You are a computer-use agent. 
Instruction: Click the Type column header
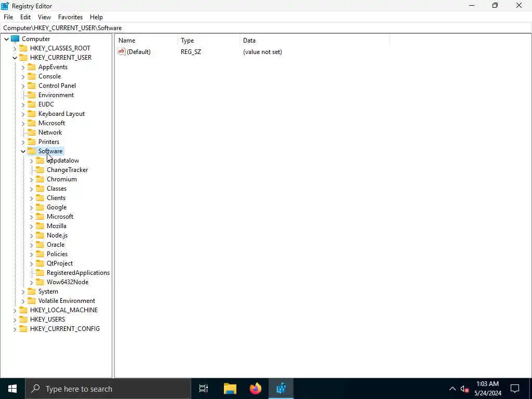click(x=209, y=41)
